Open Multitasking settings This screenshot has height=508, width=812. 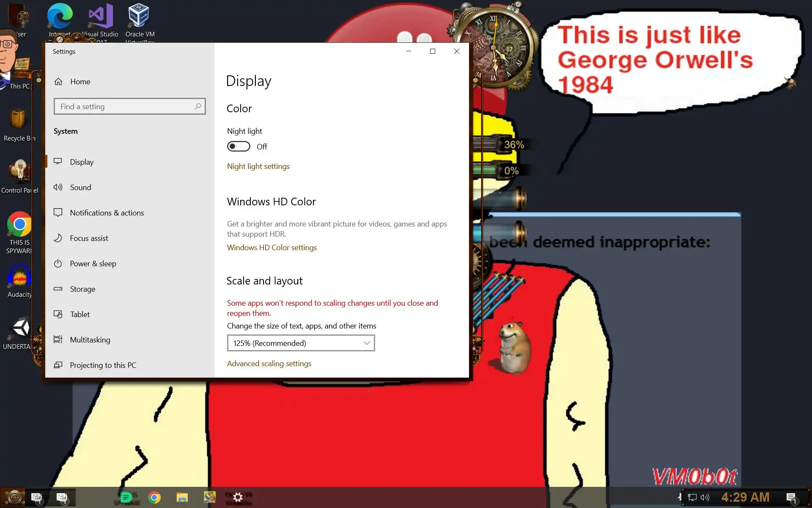(x=90, y=340)
